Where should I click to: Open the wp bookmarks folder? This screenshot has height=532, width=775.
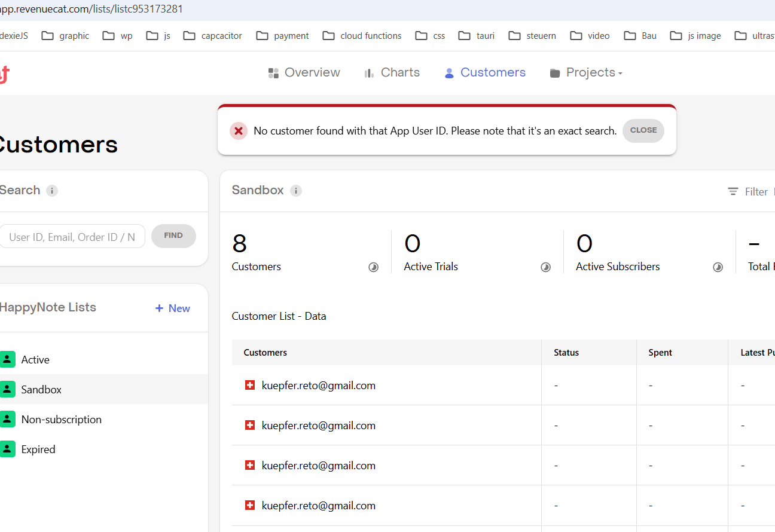118,36
